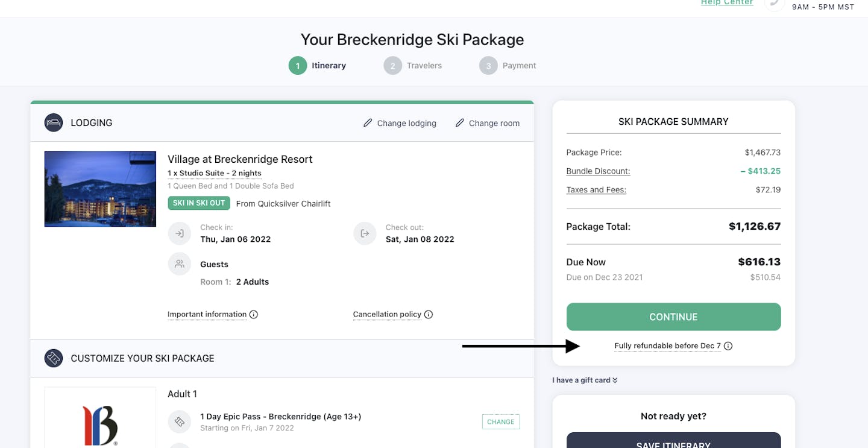868x448 pixels.
Task: Click the ticket icon by Customize Your Ski Package
Action: (54, 358)
